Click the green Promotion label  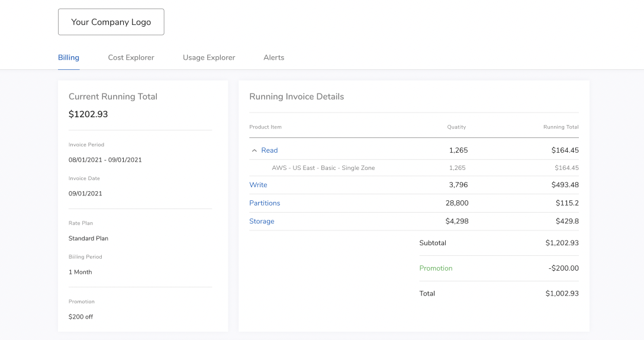(436, 268)
